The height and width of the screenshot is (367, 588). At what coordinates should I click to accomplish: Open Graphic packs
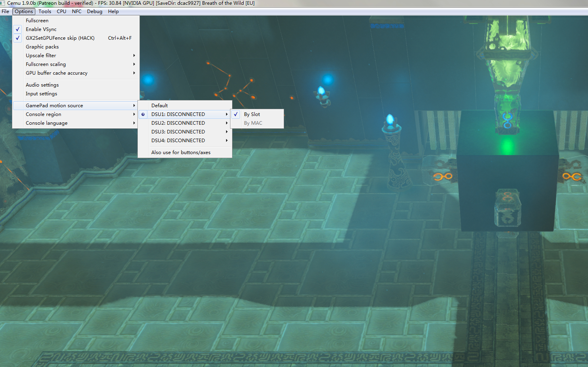(x=76, y=47)
